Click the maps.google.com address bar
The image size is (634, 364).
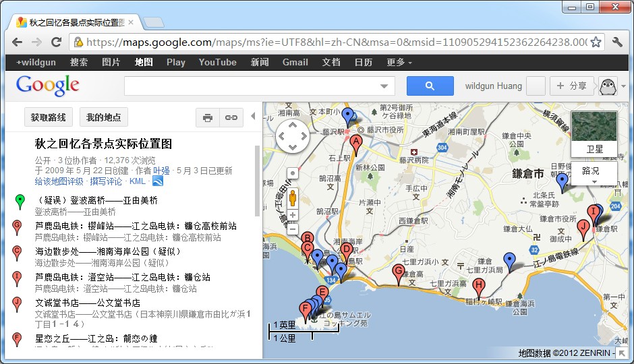point(336,42)
